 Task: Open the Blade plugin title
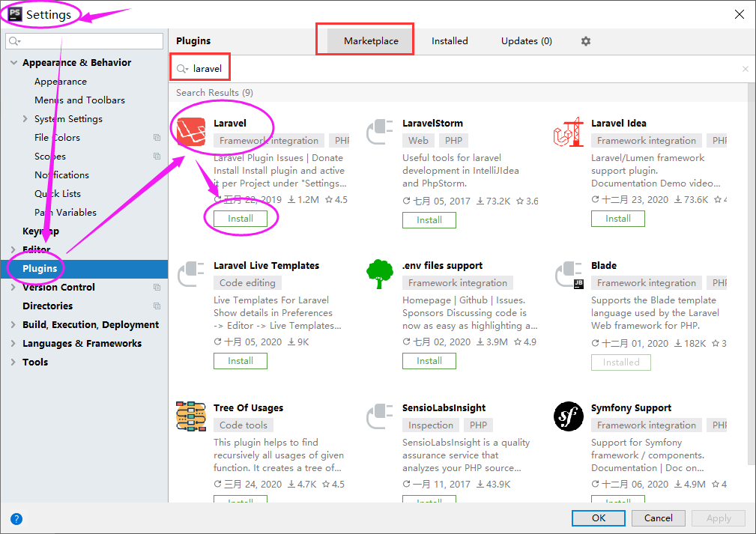coord(604,266)
